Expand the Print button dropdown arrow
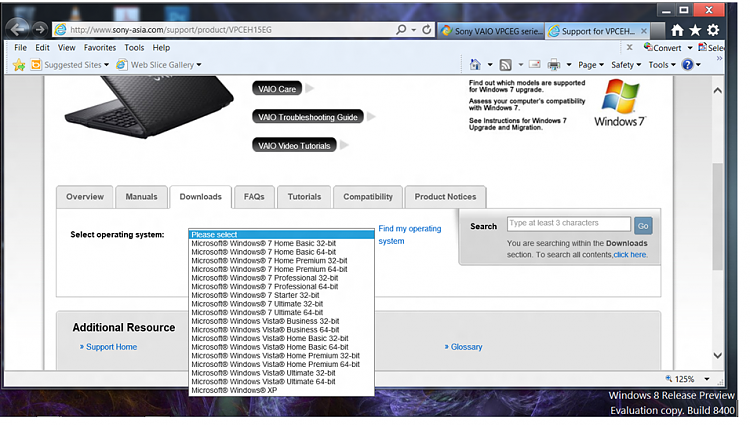The height and width of the screenshot is (425, 750). 569,65
